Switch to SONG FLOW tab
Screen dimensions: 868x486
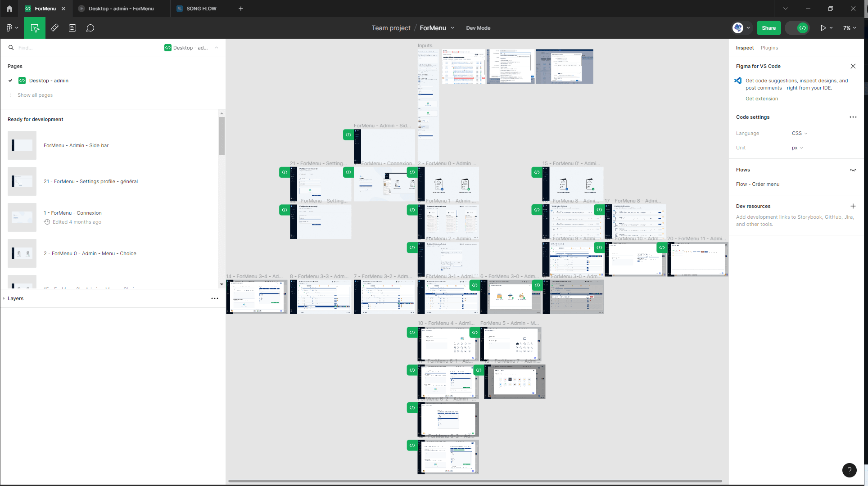pos(201,9)
